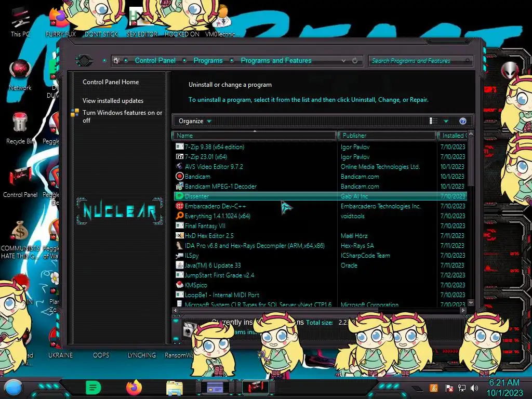Click the Action Center flag tray icon
Image resolution: width=532 pixels, height=399 pixels.
449,388
